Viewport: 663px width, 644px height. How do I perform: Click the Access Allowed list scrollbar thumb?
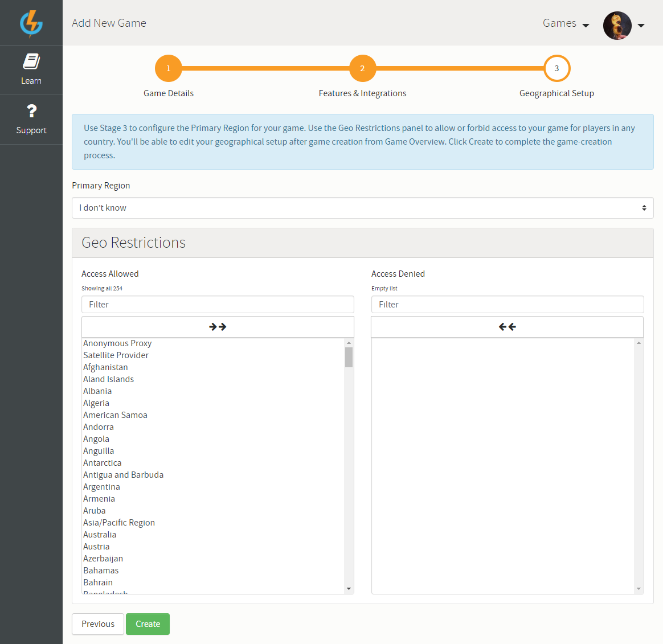coord(349,358)
